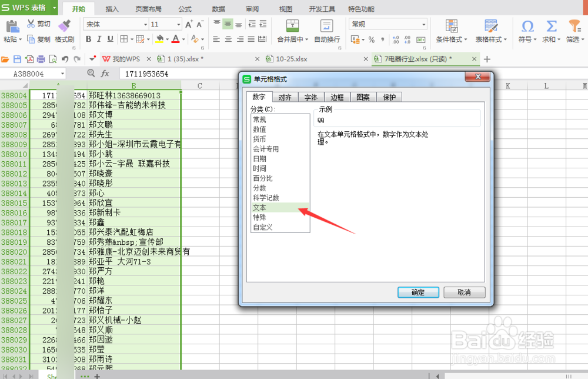The height and width of the screenshot is (379, 588).
Task: Click the clear formatting eraser icon
Action: 194,39
